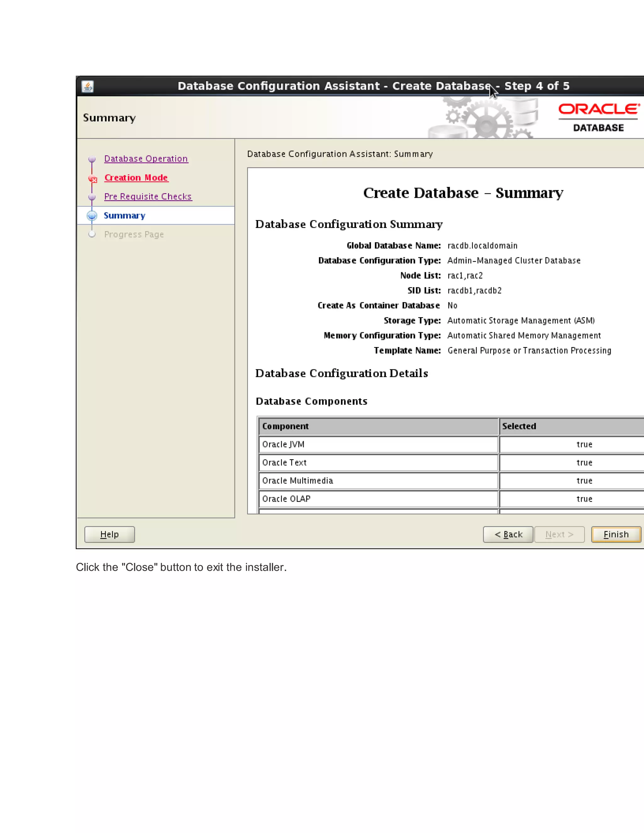Click the Selected column header
This screenshot has height=833, width=644.
571,427
